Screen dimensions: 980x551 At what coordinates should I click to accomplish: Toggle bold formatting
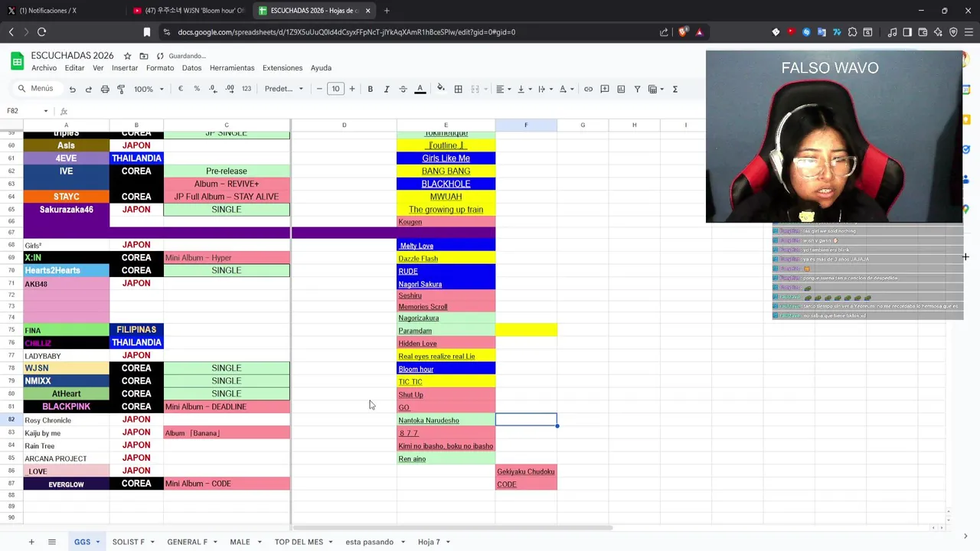370,89
